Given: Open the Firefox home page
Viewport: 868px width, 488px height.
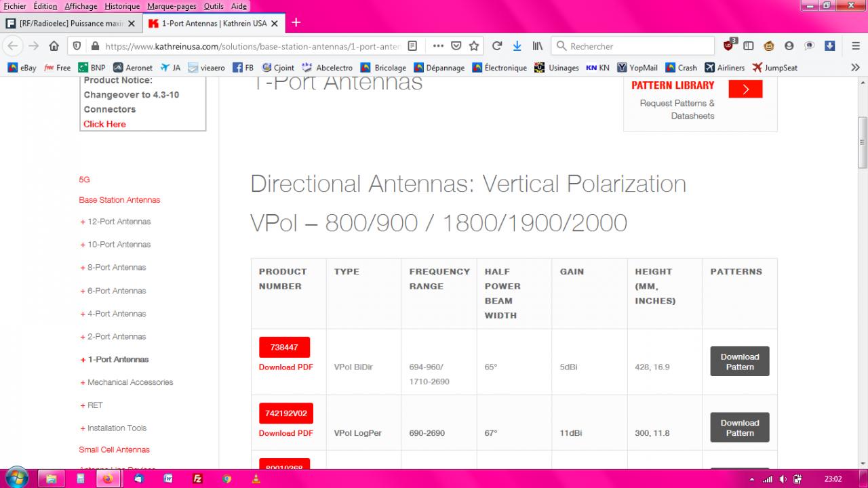Looking at the screenshot, I should (x=54, y=46).
